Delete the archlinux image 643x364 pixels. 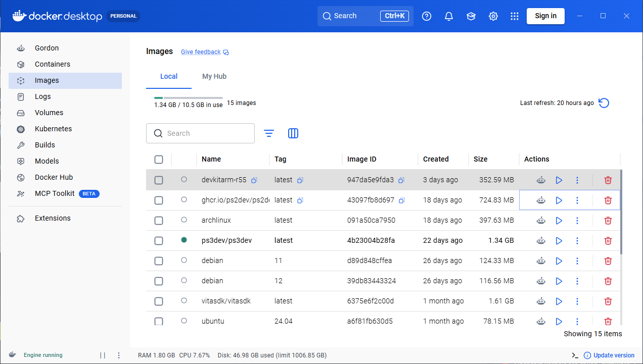pyautogui.click(x=608, y=221)
